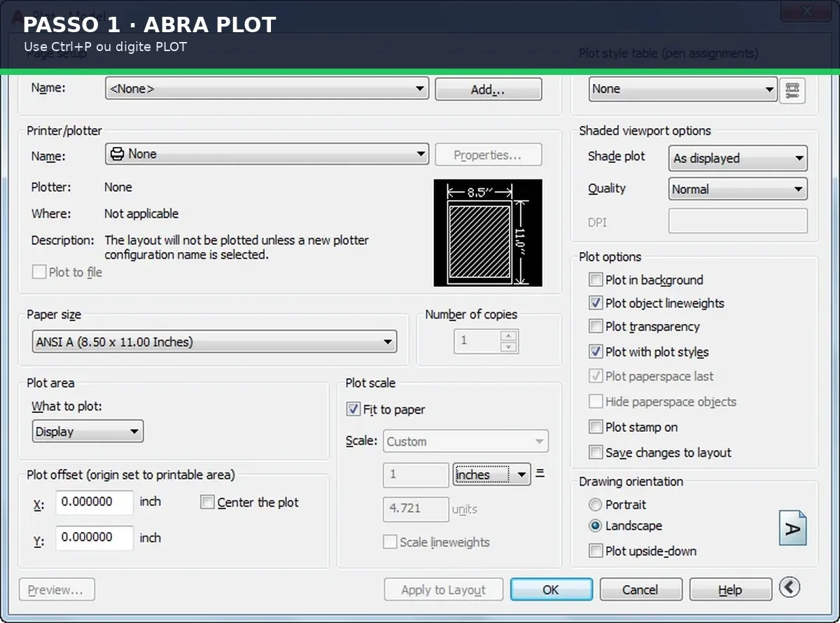The image size is (840, 623).
Task: Enable Plot transparency option
Action: tap(596, 326)
